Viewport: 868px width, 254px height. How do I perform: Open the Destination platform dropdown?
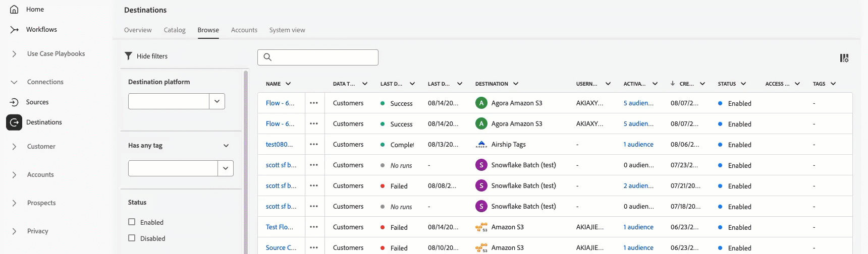217,101
